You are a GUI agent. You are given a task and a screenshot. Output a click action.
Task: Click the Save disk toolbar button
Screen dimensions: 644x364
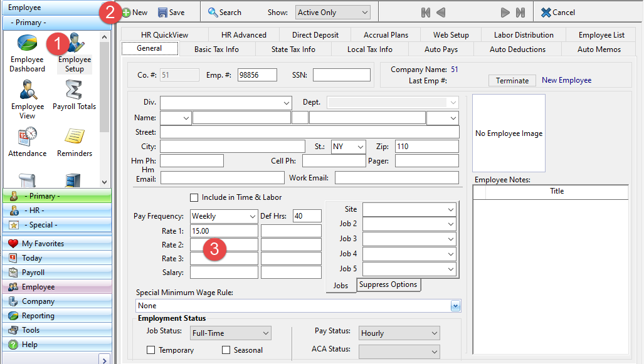[x=171, y=13]
